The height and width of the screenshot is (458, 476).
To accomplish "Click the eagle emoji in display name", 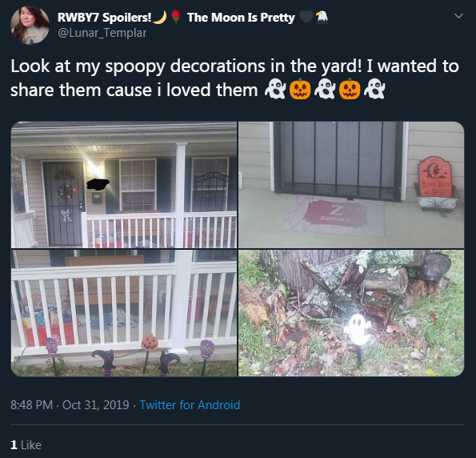I will click(x=322, y=17).
